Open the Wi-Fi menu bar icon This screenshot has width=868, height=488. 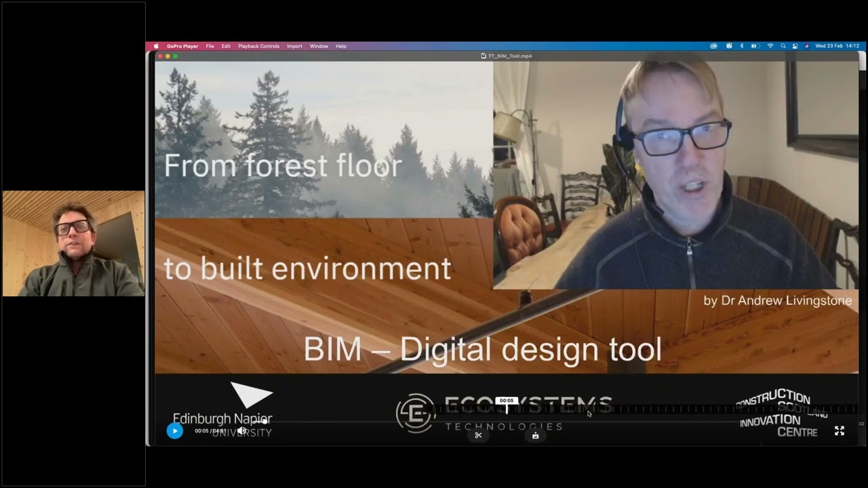click(x=770, y=46)
